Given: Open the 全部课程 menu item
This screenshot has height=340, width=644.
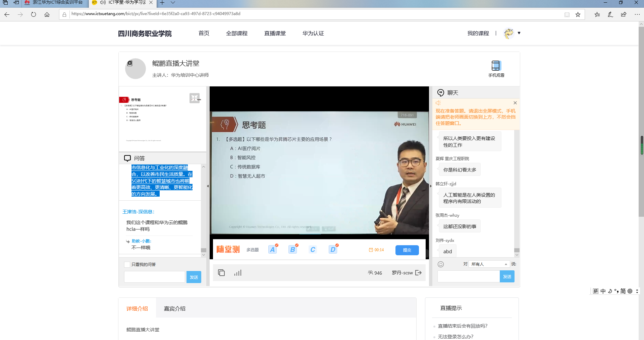Looking at the screenshot, I should click(x=236, y=33).
